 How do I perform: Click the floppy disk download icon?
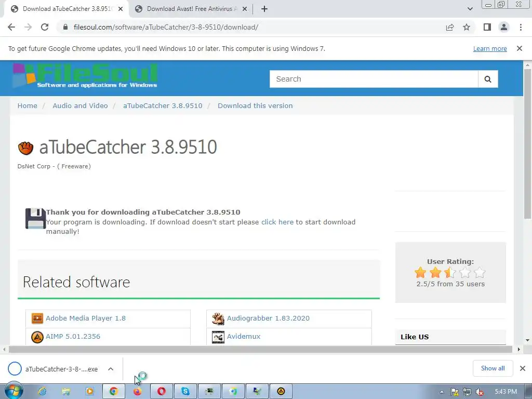coord(35,219)
